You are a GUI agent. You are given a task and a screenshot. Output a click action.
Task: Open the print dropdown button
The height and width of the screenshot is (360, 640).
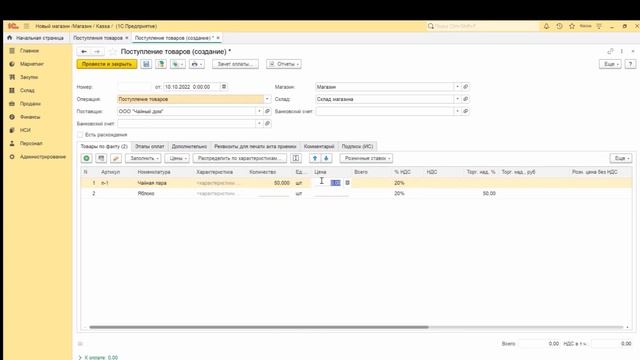pyautogui.click(x=197, y=64)
